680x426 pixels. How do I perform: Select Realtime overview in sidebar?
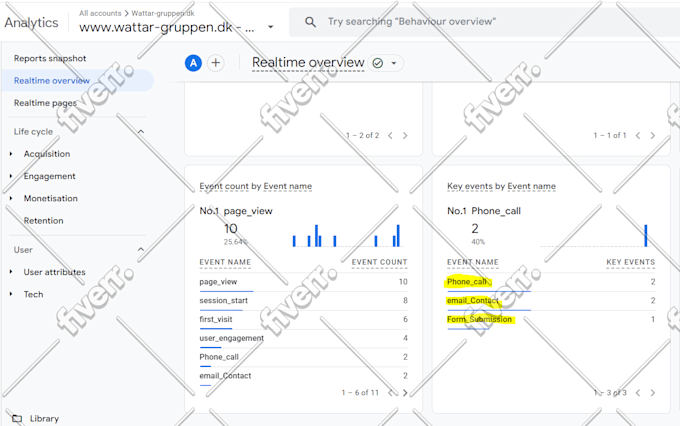coord(52,81)
